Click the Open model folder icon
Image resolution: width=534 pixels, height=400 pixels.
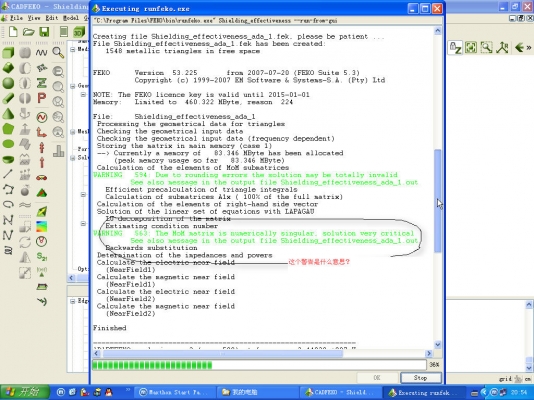(29, 32)
